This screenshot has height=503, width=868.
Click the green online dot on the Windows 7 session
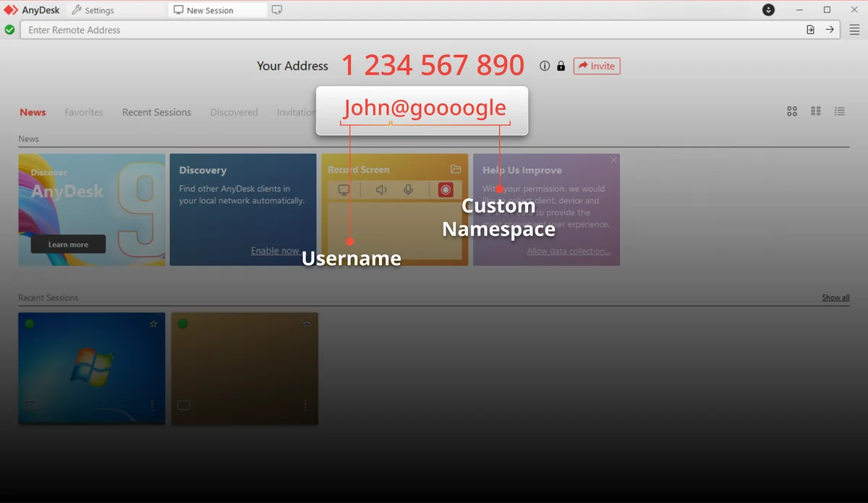[x=30, y=324]
